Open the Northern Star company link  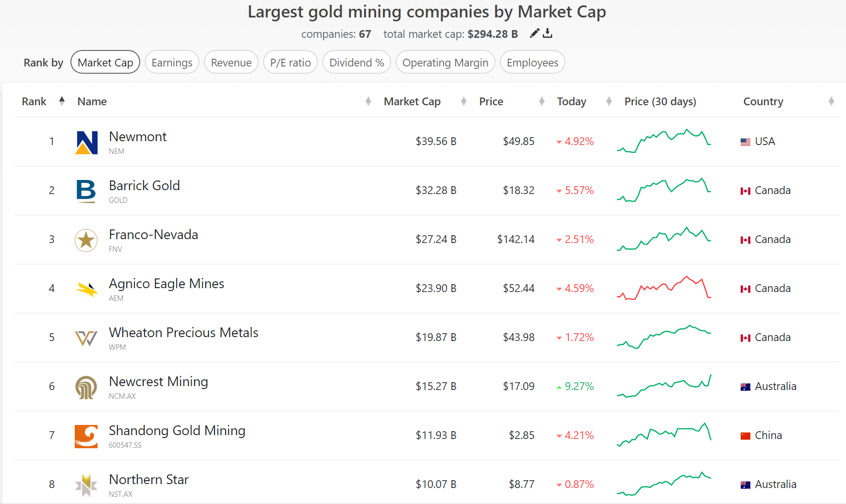coord(149,480)
